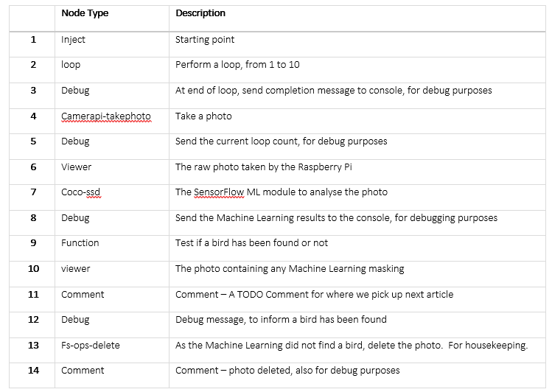This screenshot has height=392, width=552.
Task: Click the "Coco-ssd" node type cell
Action: click(80, 192)
